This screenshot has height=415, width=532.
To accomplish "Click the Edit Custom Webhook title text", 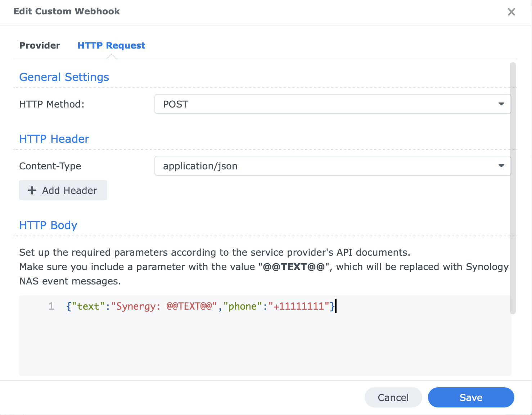I will click(67, 11).
